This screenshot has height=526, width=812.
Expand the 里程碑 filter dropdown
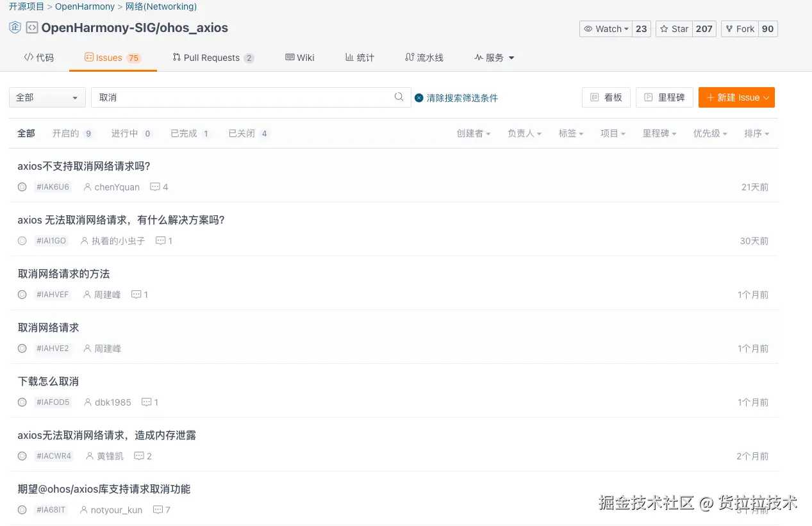(x=659, y=133)
